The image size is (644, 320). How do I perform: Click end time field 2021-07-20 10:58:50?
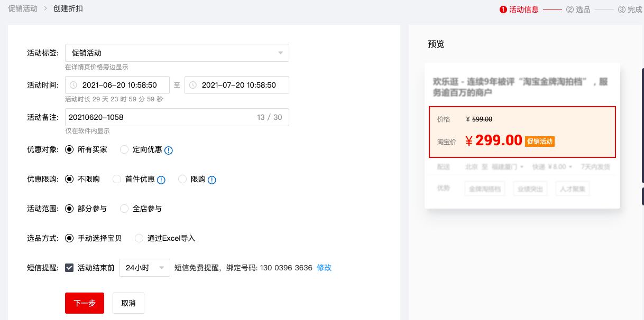pyautogui.click(x=237, y=85)
